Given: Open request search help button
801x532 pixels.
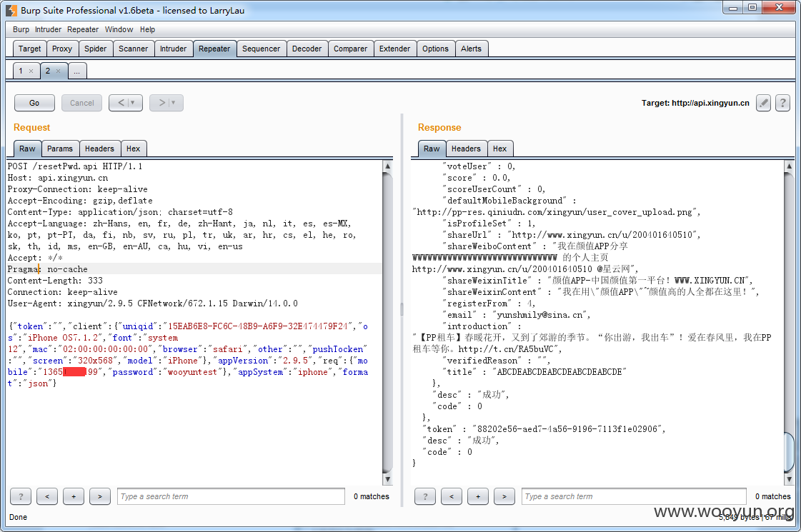Looking at the screenshot, I should pyautogui.click(x=21, y=496).
